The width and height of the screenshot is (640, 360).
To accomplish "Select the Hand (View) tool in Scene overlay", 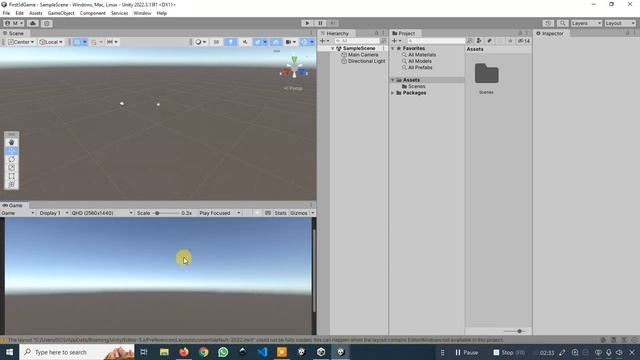I will 11,142.
